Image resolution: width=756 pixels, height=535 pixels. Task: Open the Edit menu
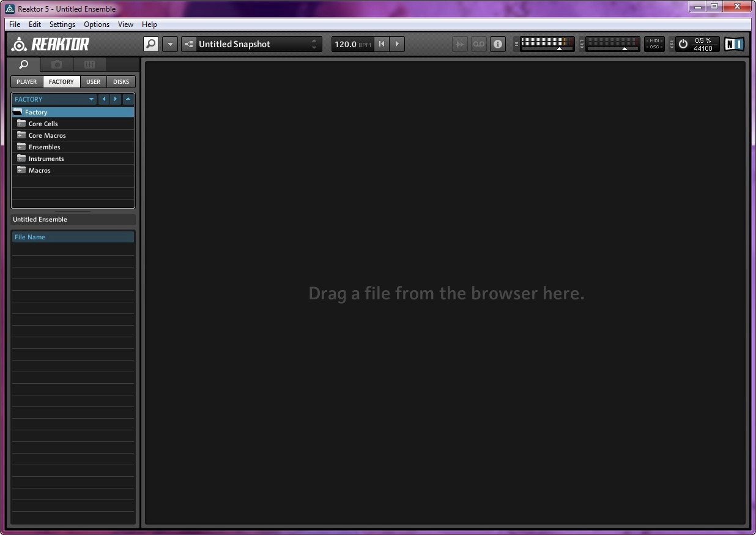click(x=35, y=24)
